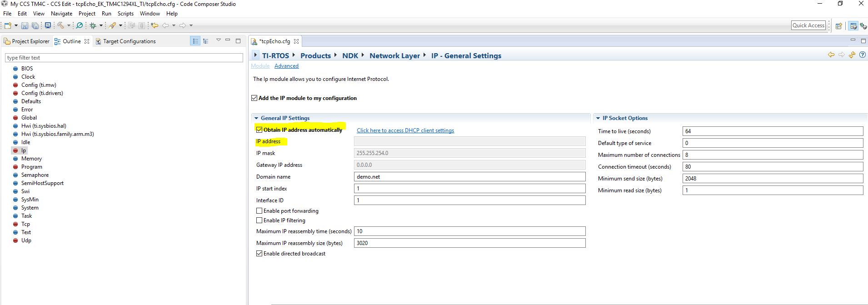Click the Domain name input field
This screenshot has height=305, width=868.
click(x=469, y=177)
